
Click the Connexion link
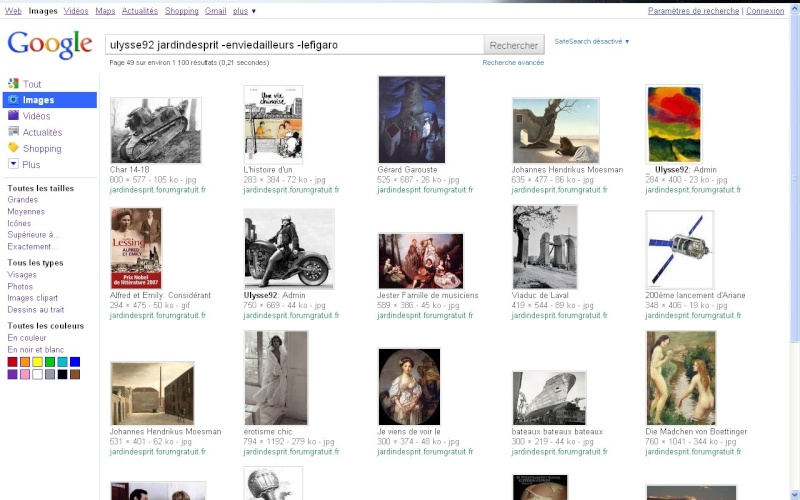click(x=765, y=11)
